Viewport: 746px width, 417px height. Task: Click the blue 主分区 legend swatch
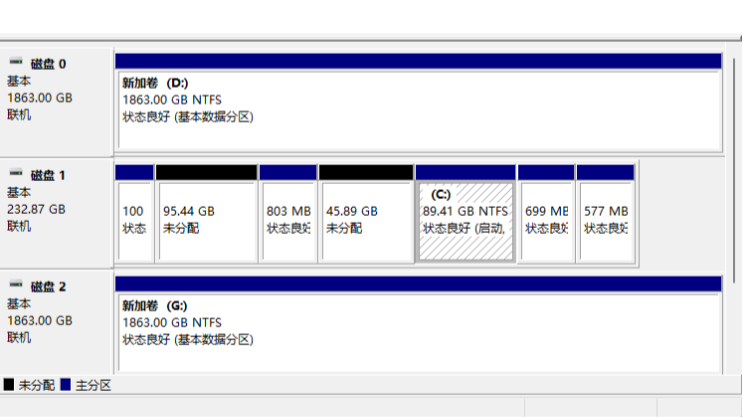pyautogui.click(x=66, y=385)
